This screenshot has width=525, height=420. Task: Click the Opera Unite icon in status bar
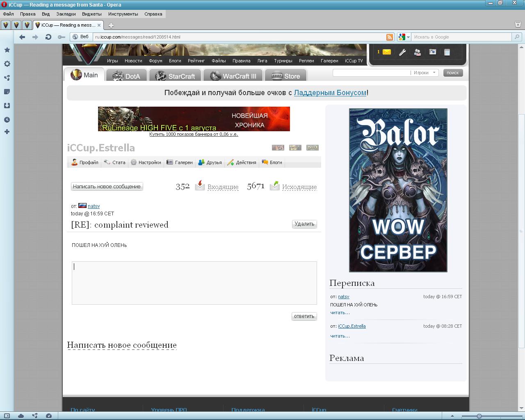coord(35,416)
